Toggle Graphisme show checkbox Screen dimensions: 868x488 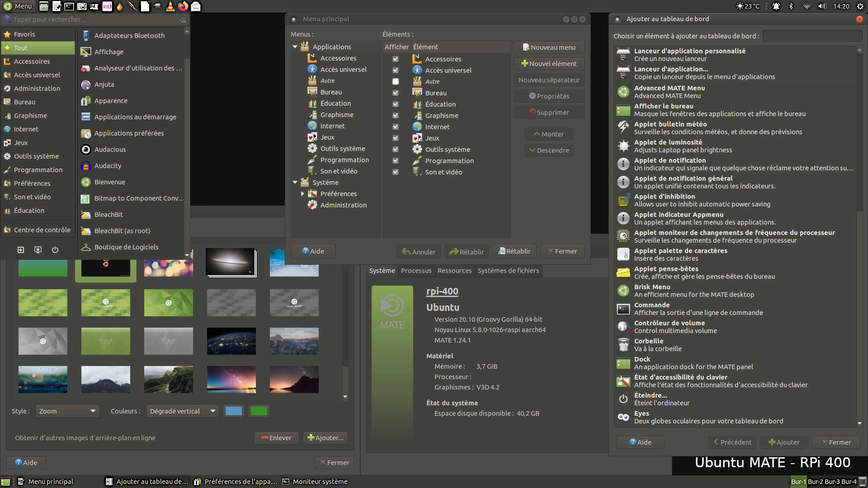tap(396, 116)
